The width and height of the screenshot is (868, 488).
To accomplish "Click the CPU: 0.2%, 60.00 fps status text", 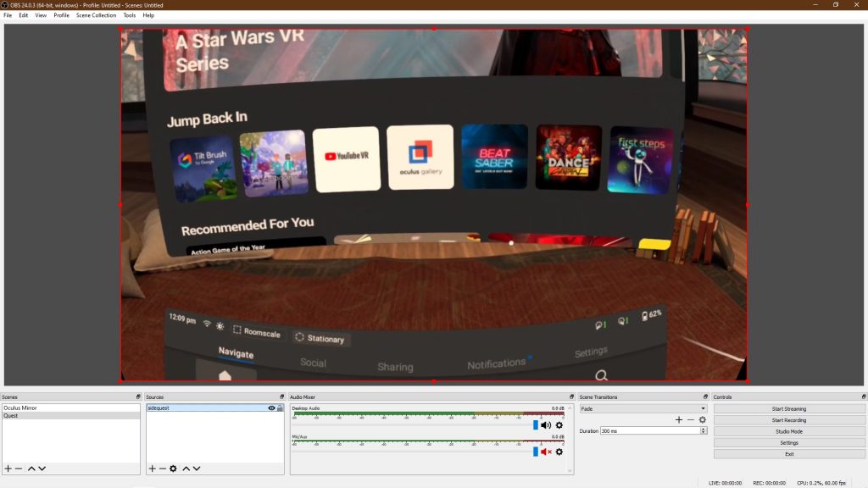I will click(x=821, y=483).
